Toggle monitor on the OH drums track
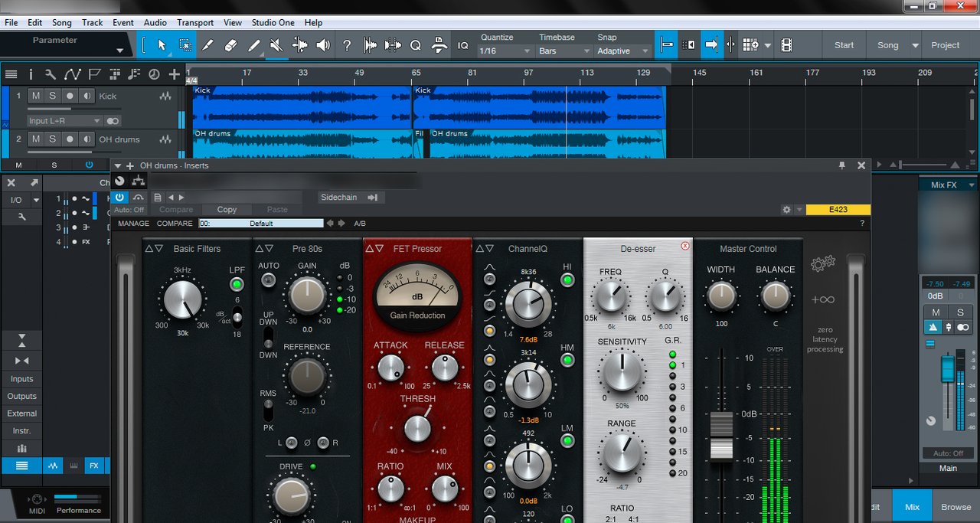980x523 pixels. (x=87, y=139)
